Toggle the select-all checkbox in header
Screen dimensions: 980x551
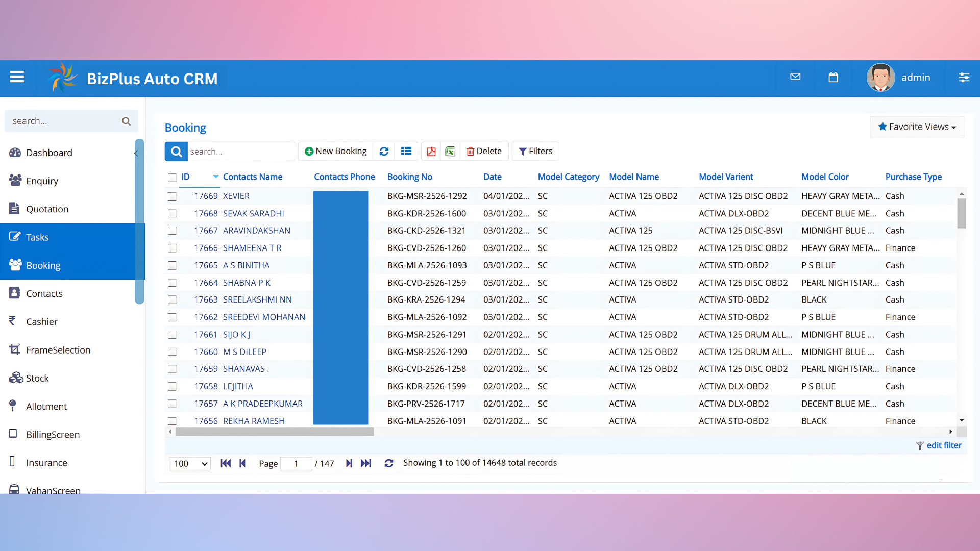pos(172,178)
